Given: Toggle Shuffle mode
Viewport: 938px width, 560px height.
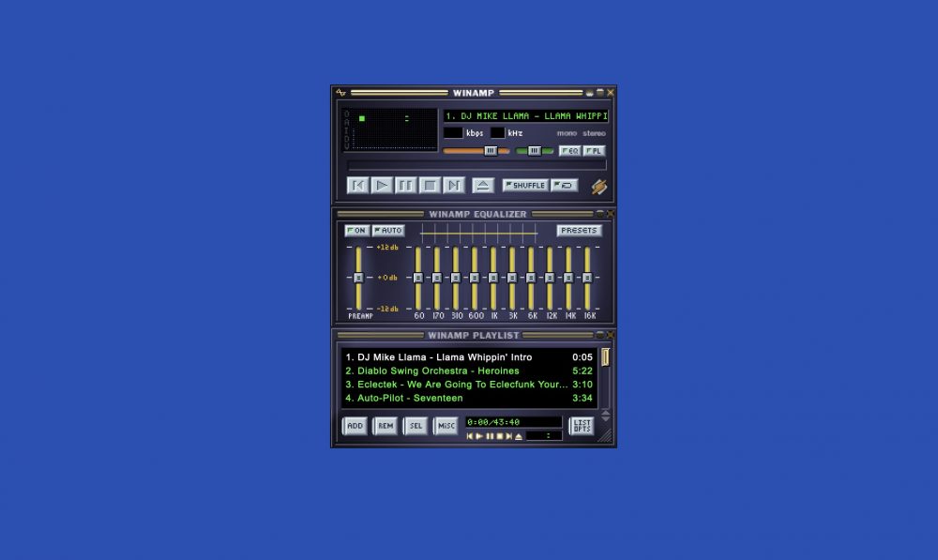Looking at the screenshot, I should 525,186.
